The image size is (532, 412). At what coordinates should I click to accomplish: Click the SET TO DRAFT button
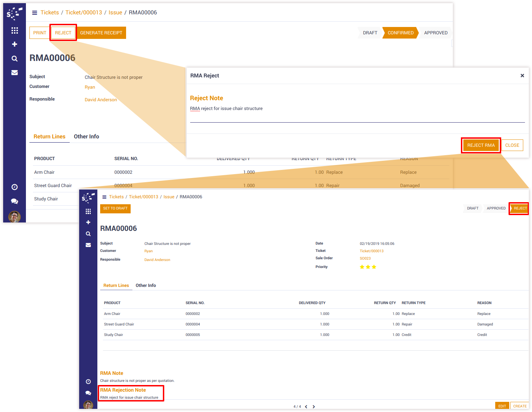click(115, 208)
